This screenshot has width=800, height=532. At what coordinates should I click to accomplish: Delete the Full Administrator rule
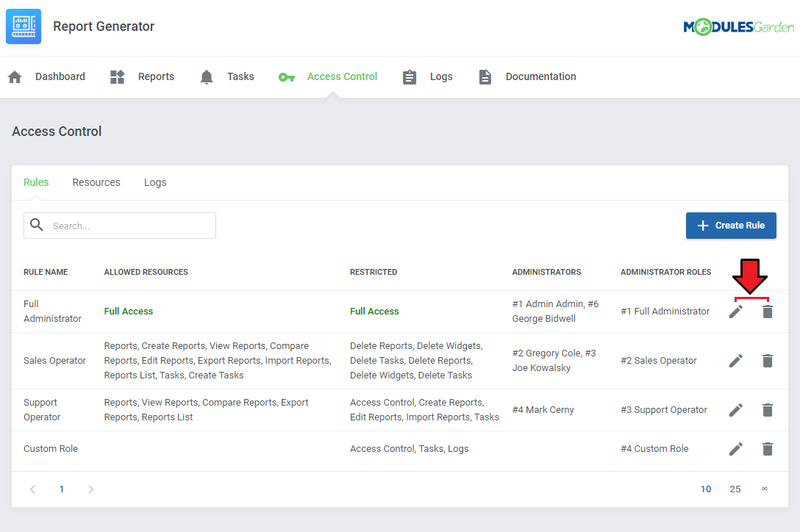(768, 311)
